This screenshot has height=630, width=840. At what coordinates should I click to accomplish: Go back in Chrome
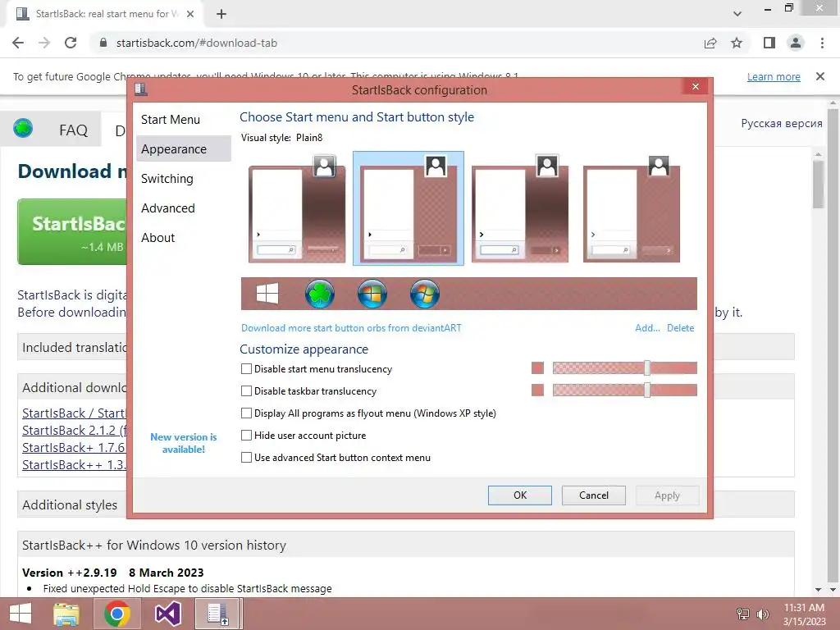click(x=18, y=43)
